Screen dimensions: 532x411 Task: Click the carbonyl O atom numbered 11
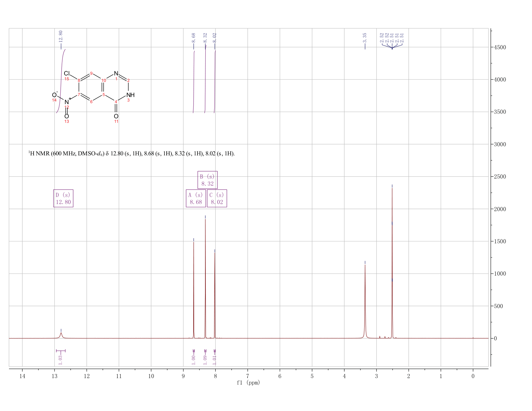[x=116, y=116]
